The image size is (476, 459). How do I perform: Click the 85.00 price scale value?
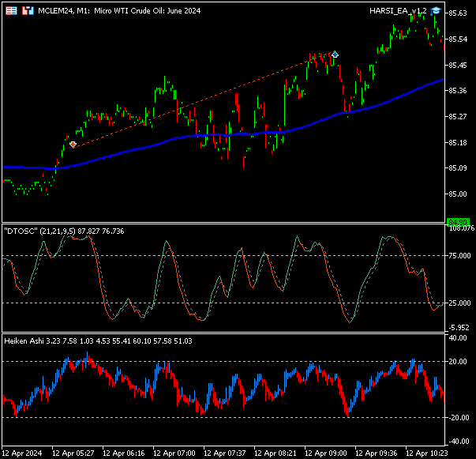[458, 194]
